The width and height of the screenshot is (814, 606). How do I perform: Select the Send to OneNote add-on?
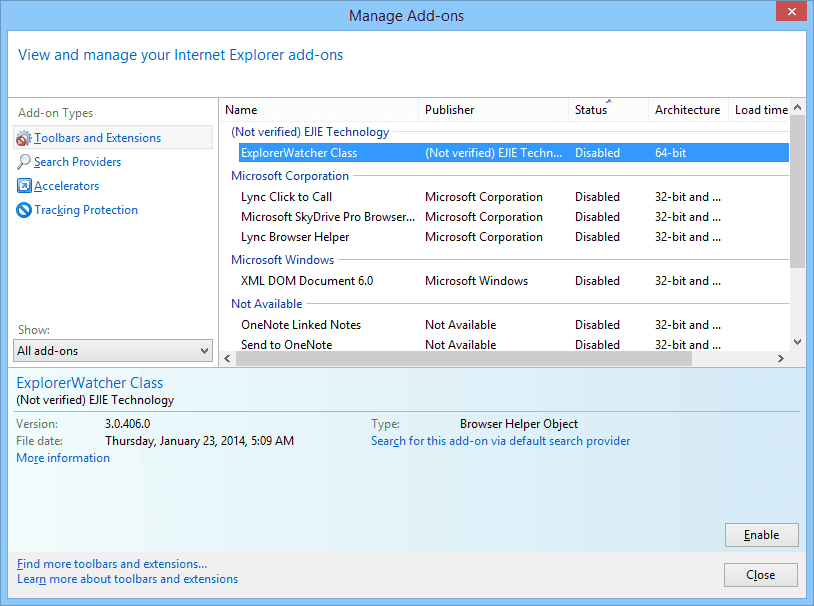point(514,345)
